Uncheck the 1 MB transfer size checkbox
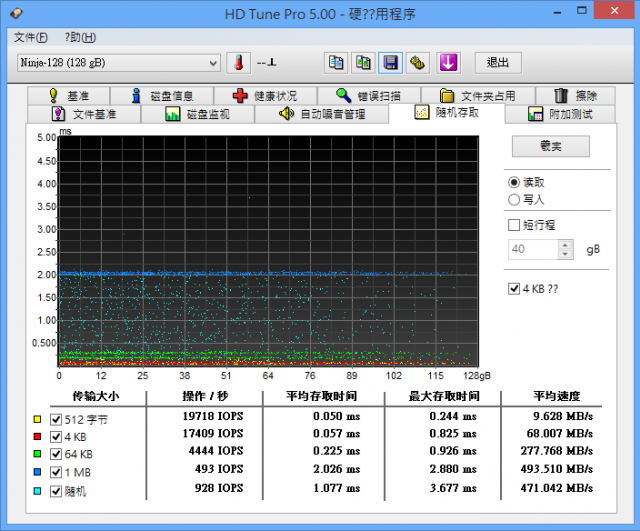640x531 pixels. [x=56, y=472]
